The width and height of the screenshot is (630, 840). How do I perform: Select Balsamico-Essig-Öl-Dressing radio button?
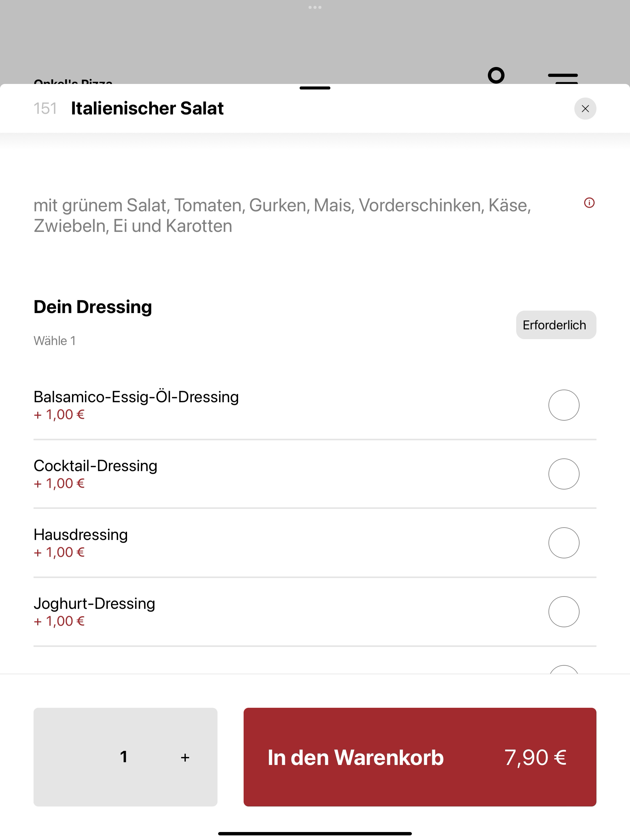(564, 405)
